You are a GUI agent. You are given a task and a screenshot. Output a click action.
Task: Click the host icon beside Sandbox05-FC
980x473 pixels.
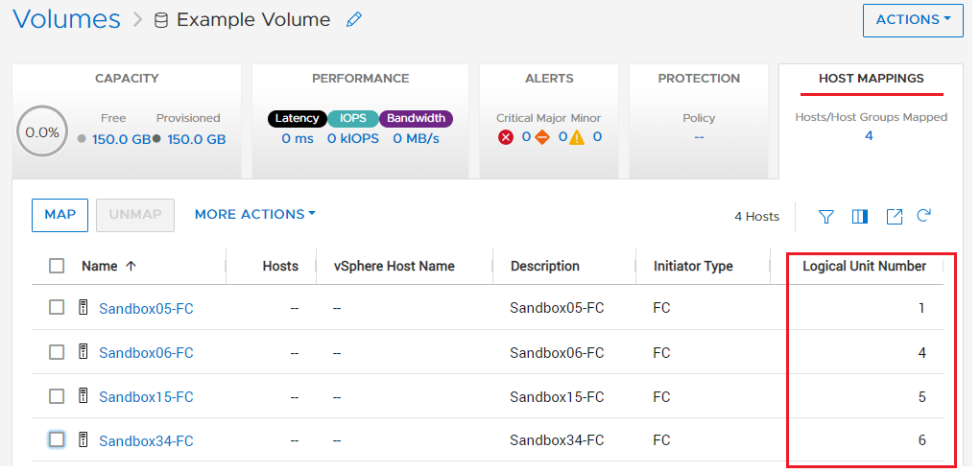click(84, 308)
